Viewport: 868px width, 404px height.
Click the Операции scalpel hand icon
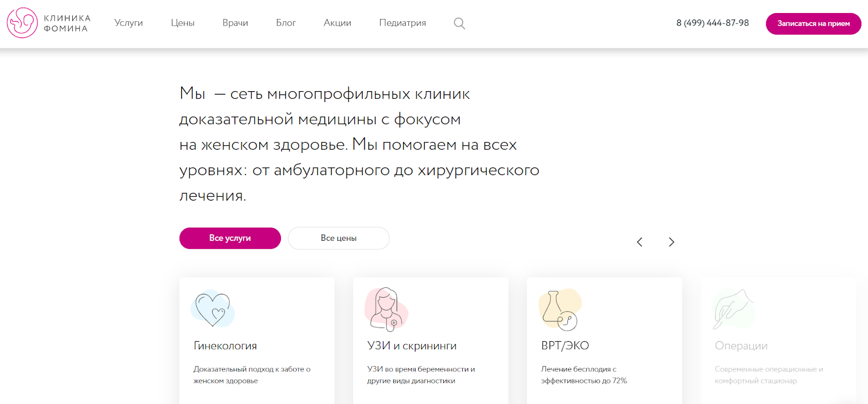coord(733,309)
